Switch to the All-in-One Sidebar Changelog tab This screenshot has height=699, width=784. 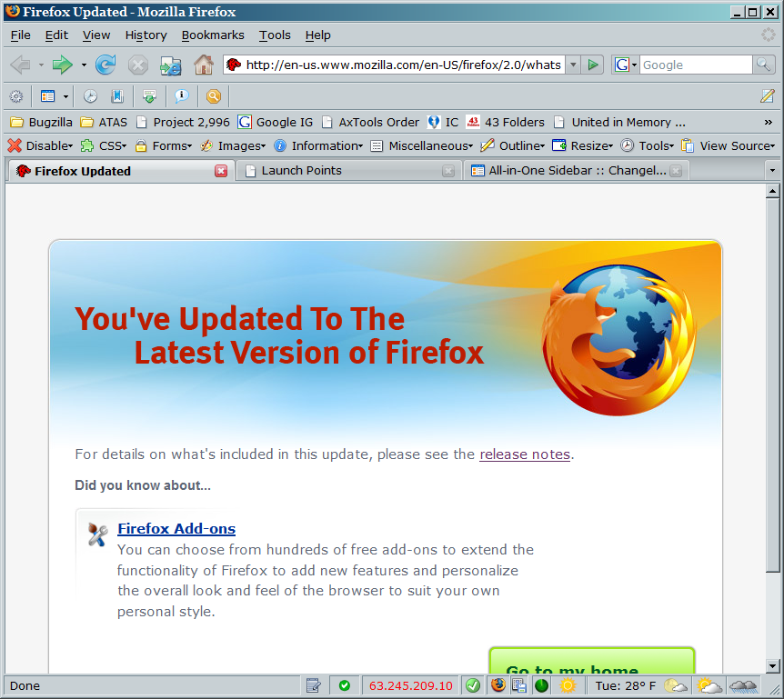click(577, 170)
